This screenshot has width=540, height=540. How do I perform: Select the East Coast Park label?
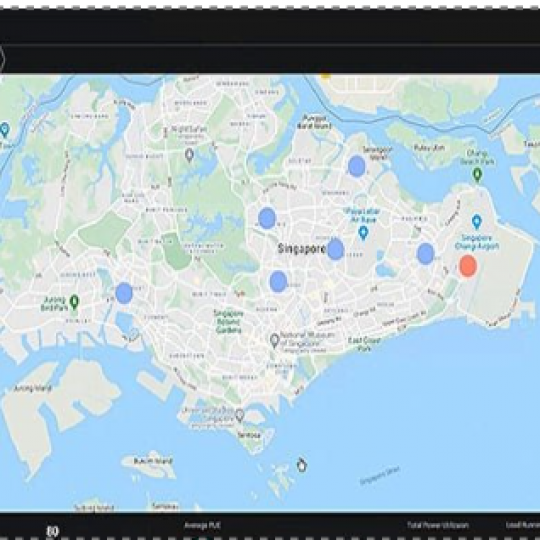[x=364, y=344]
